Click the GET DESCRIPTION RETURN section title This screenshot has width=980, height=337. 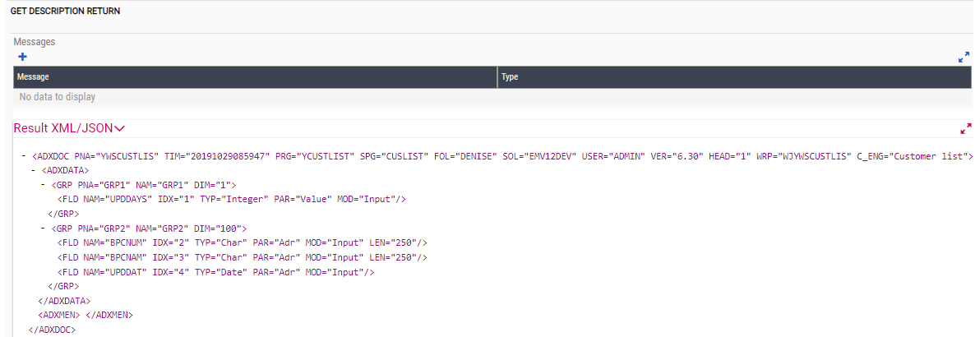(x=65, y=12)
